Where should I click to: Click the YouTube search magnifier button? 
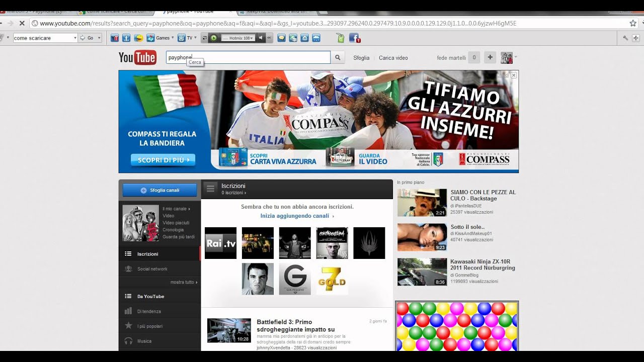(338, 58)
